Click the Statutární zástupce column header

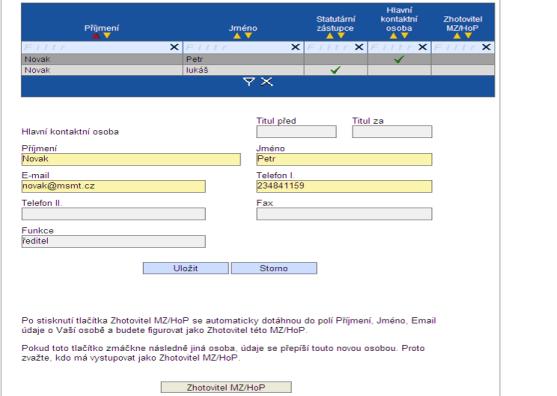tap(336, 23)
